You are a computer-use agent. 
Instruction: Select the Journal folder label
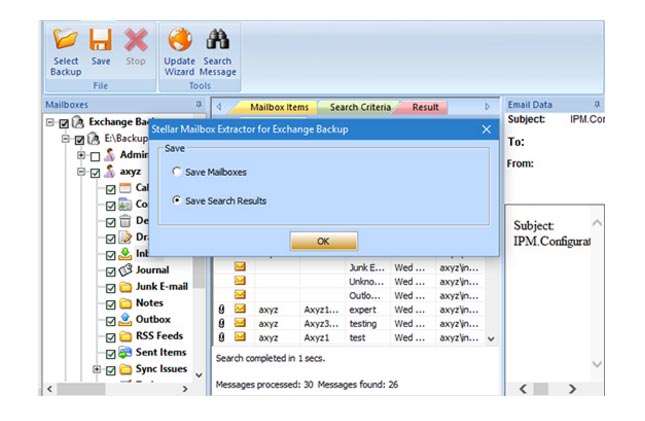coord(152,270)
